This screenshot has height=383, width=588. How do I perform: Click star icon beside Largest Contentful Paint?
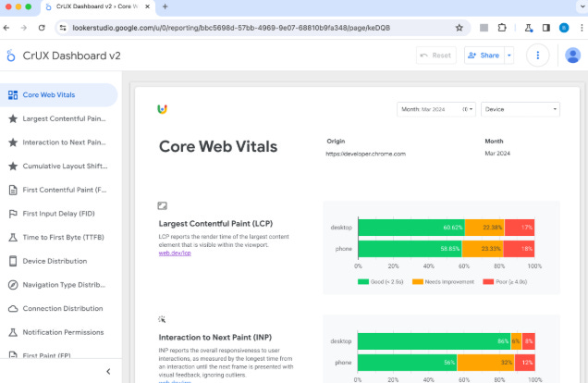point(13,118)
